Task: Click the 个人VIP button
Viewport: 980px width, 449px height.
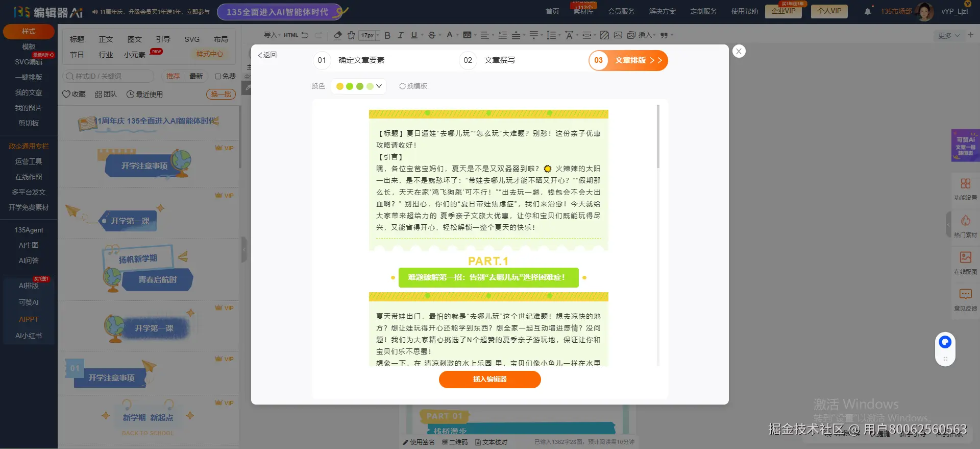Action: [x=829, y=11]
